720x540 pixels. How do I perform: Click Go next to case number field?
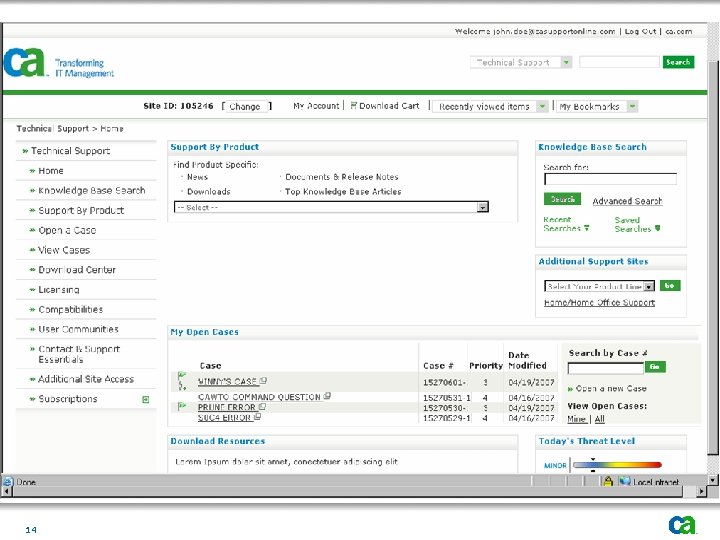655,366
